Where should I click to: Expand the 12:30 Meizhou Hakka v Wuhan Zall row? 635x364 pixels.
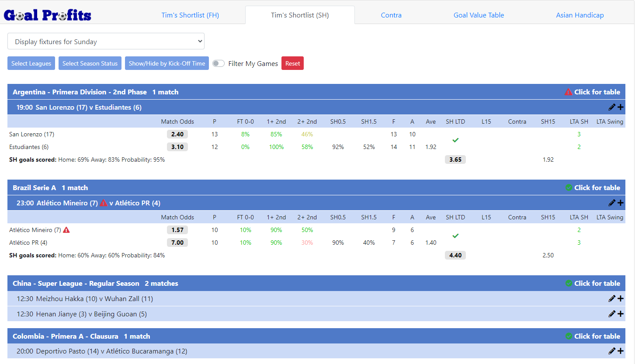[x=316, y=298]
